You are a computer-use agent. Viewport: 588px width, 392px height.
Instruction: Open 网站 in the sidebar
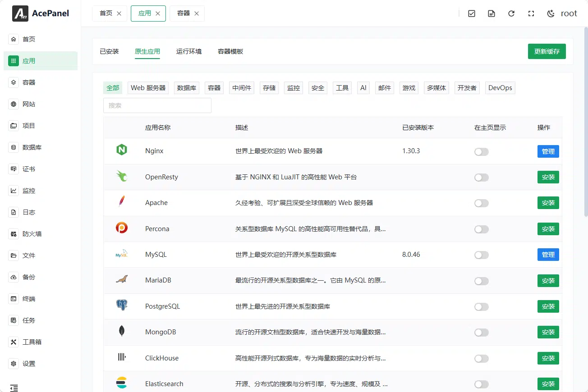click(x=41, y=104)
